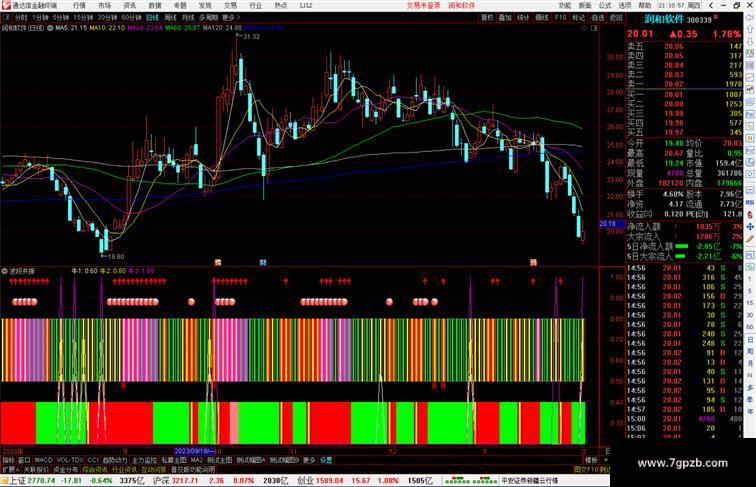Select the 1分钟 period tab
The height and width of the screenshot is (487, 756).
[40, 17]
